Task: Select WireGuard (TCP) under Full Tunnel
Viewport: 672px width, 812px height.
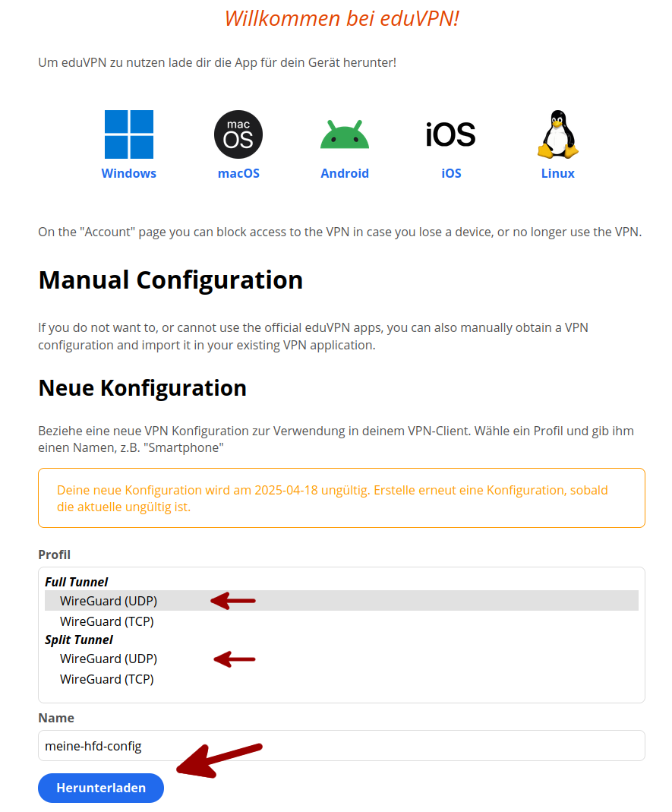Action: pos(107,621)
